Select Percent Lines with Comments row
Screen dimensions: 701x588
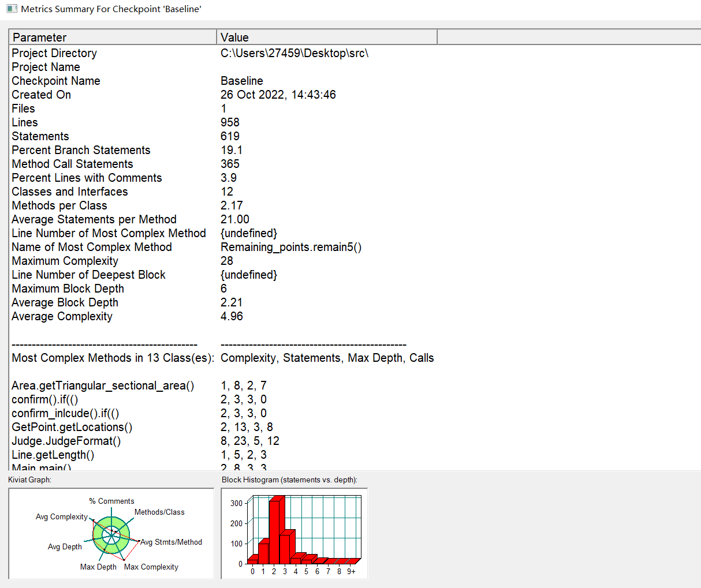point(87,178)
